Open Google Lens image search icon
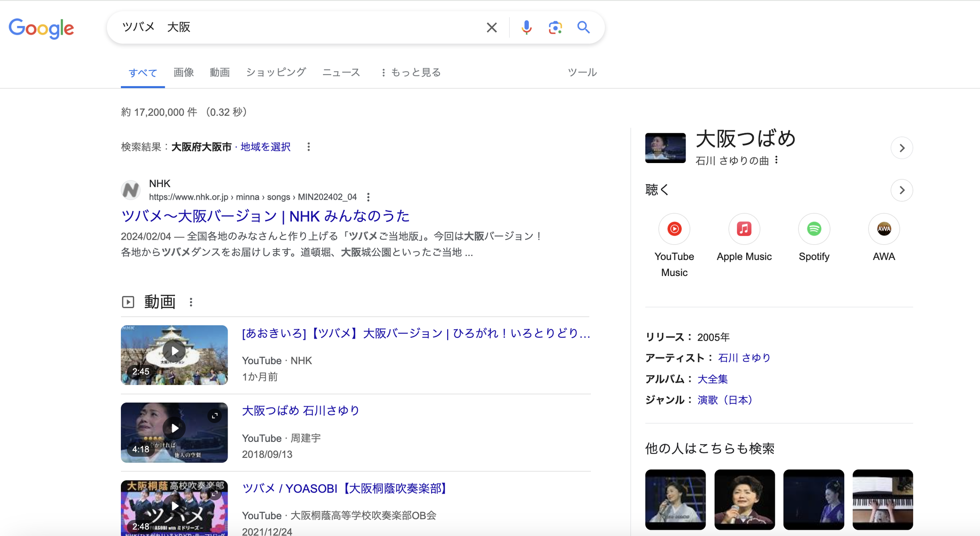 click(x=555, y=27)
